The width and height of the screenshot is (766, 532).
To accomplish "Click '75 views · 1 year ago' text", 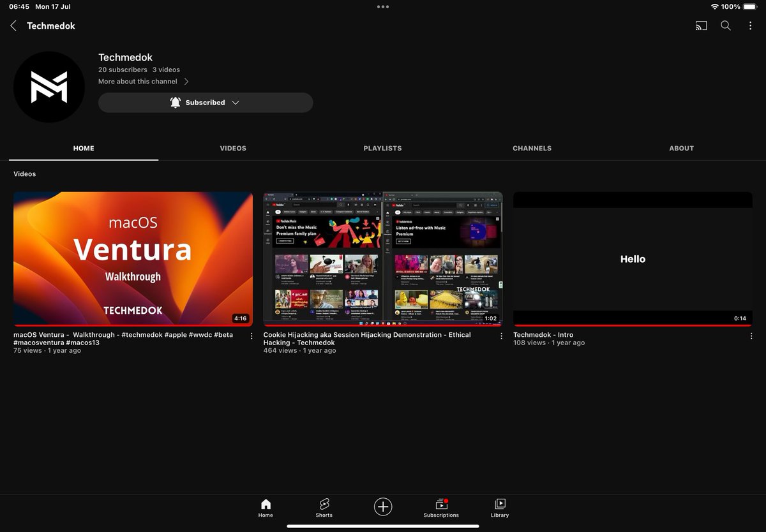I will tap(47, 350).
